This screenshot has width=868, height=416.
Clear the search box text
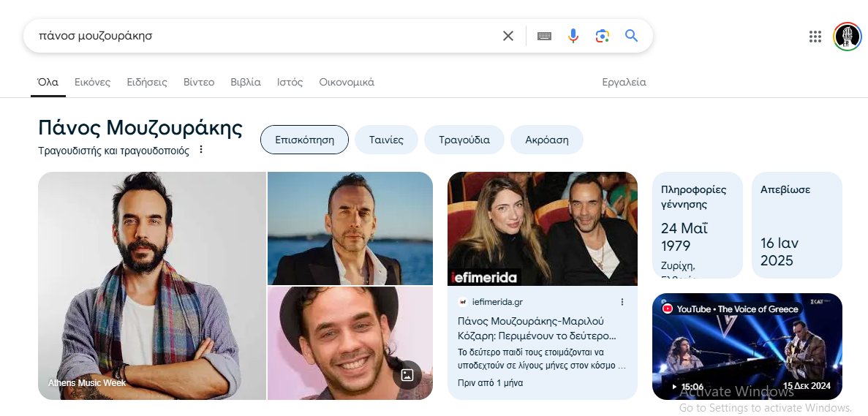[508, 36]
